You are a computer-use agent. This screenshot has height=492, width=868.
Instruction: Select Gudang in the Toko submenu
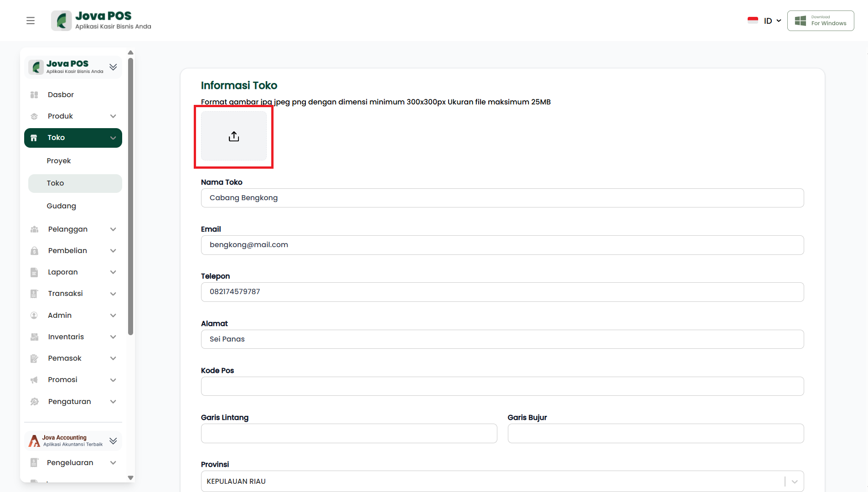pyautogui.click(x=61, y=206)
